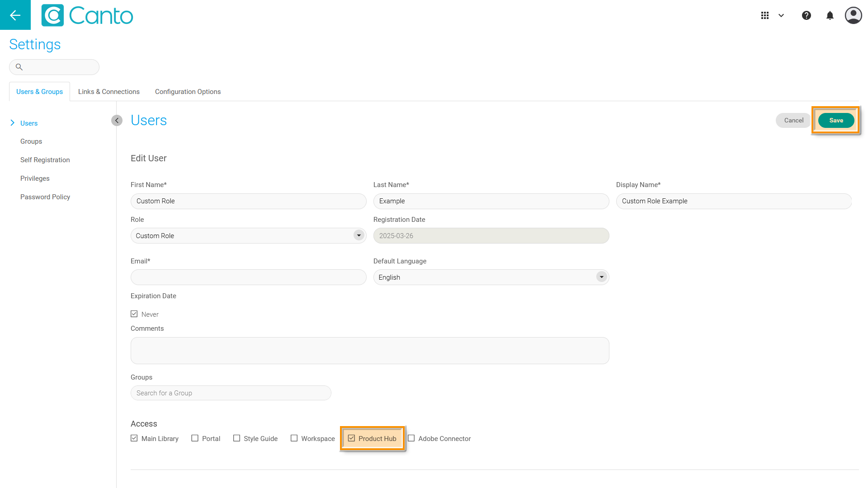Click the Access section heading

pos(144,424)
